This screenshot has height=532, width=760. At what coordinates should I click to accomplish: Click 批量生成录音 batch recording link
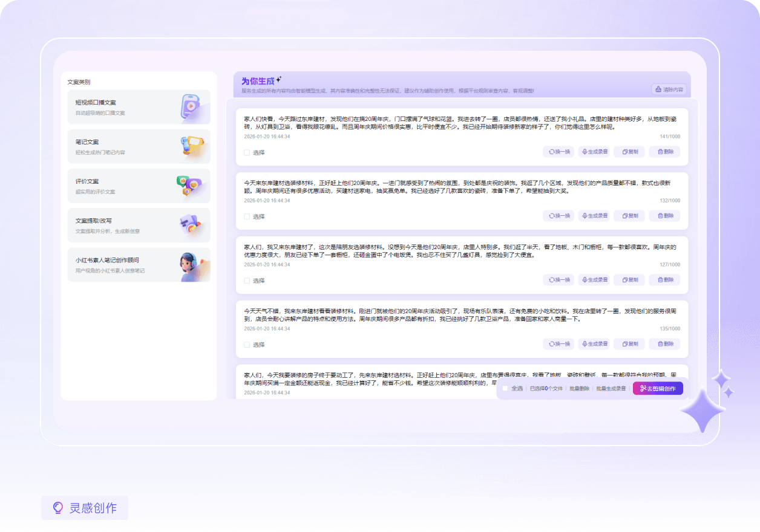[x=611, y=389]
